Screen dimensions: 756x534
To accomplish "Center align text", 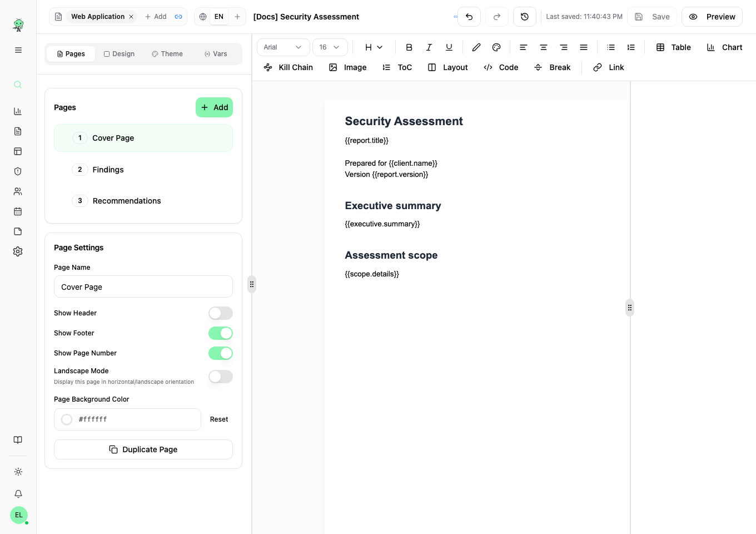I will [544, 47].
